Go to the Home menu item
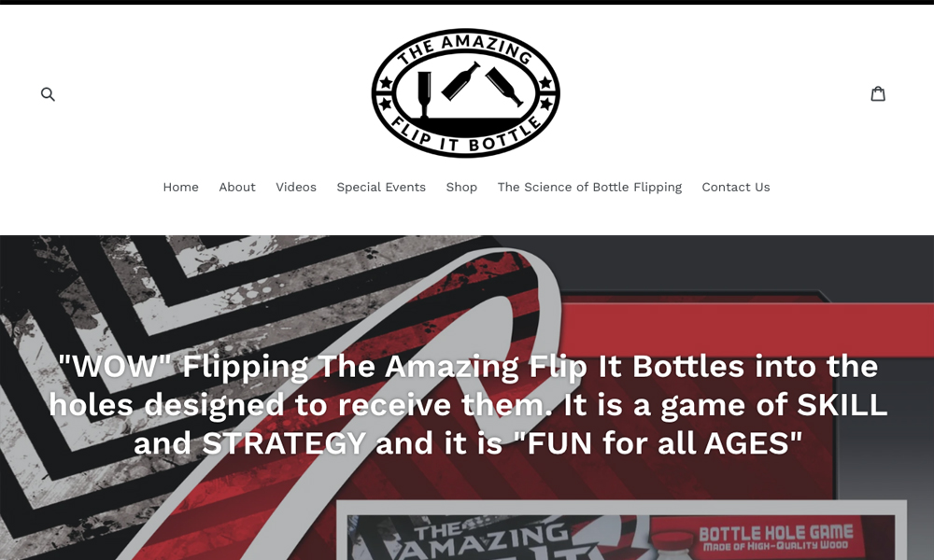Screen dimensions: 934x560 180,187
